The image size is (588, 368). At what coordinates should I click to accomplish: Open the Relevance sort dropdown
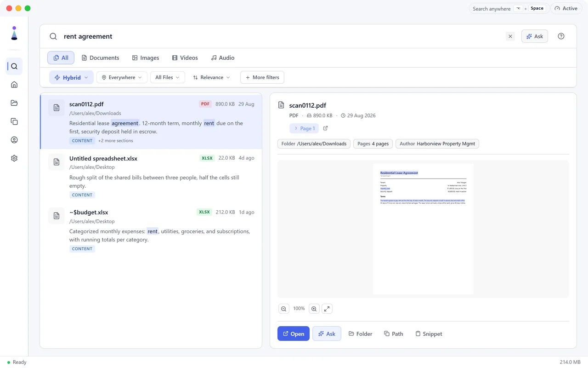[211, 77]
